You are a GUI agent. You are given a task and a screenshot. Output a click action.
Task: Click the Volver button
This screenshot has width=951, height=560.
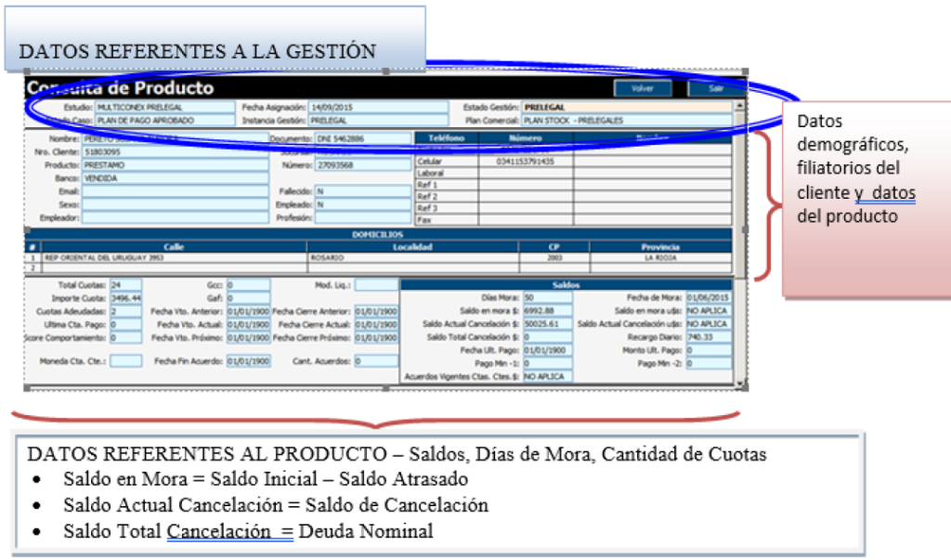pyautogui.click(x=642, y=89)
